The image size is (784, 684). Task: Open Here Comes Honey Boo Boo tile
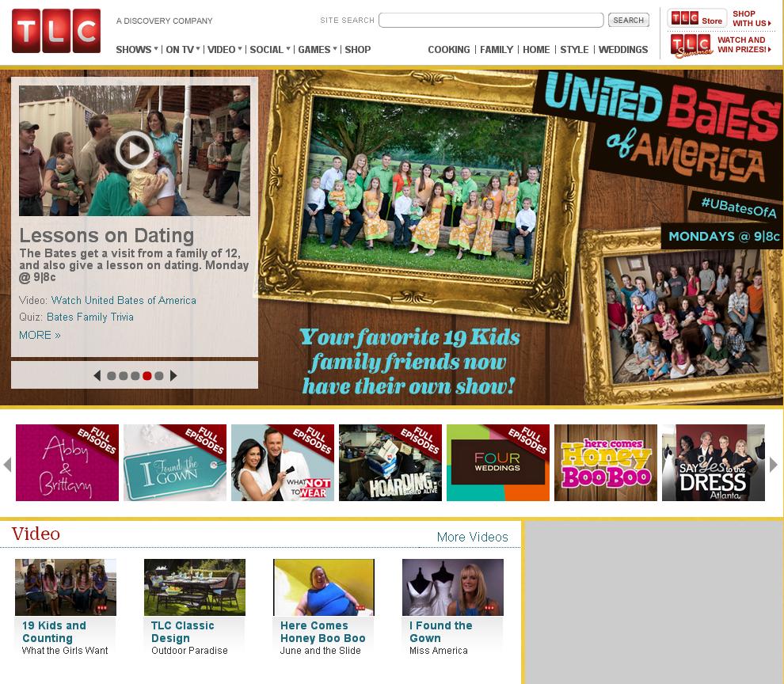pos(606,462)
